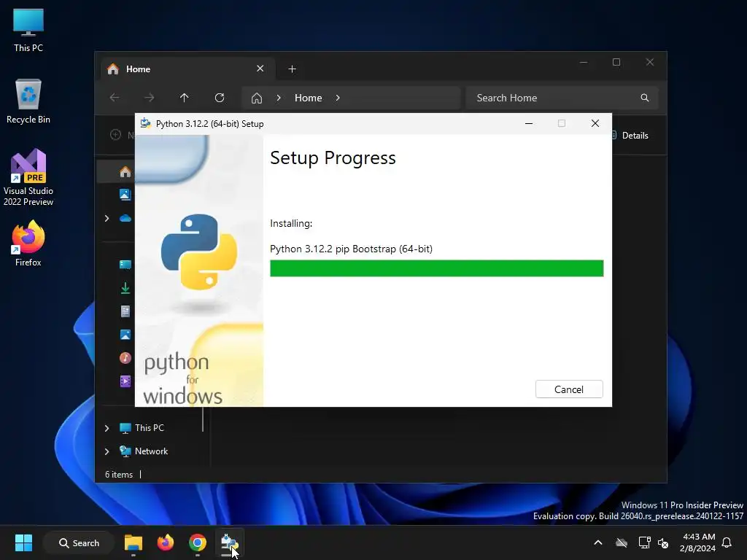Select Home in Explorer sidebar

click(x=125, y=171)
